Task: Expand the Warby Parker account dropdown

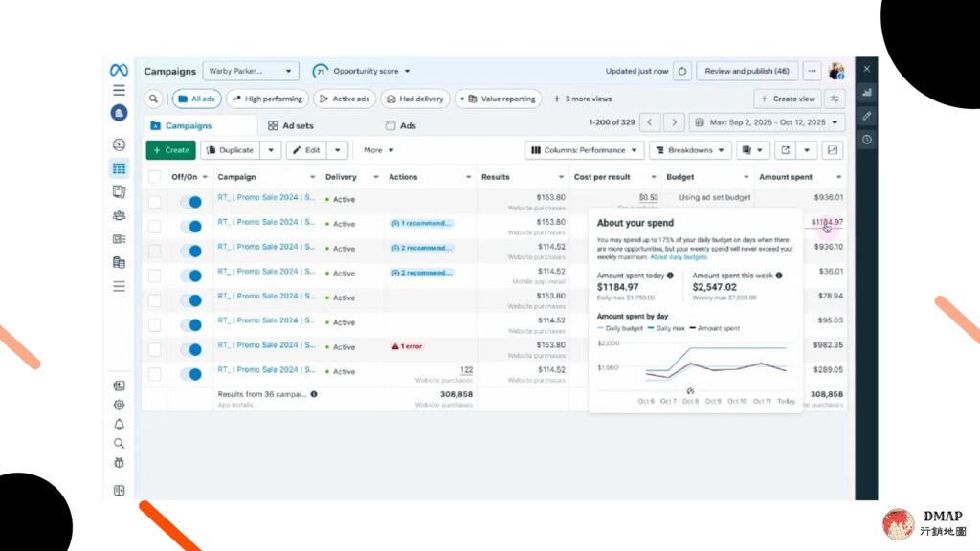Action: point(251,71)
